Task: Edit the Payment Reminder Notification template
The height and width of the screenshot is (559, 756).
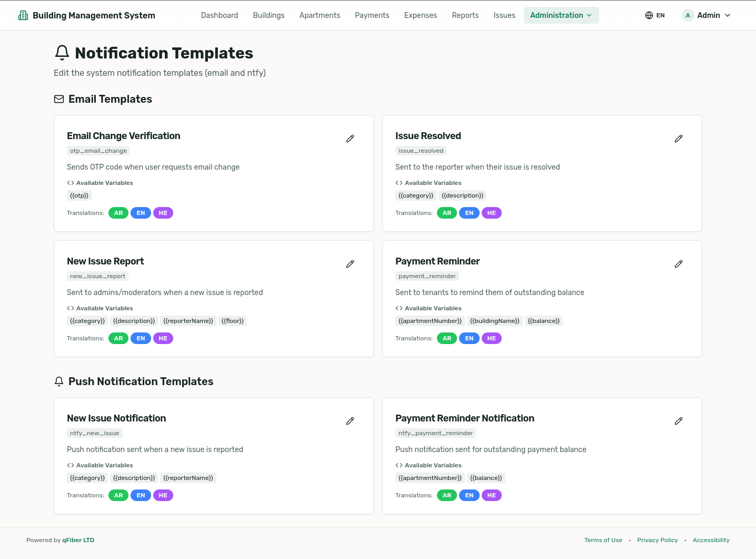Action: 679,421
